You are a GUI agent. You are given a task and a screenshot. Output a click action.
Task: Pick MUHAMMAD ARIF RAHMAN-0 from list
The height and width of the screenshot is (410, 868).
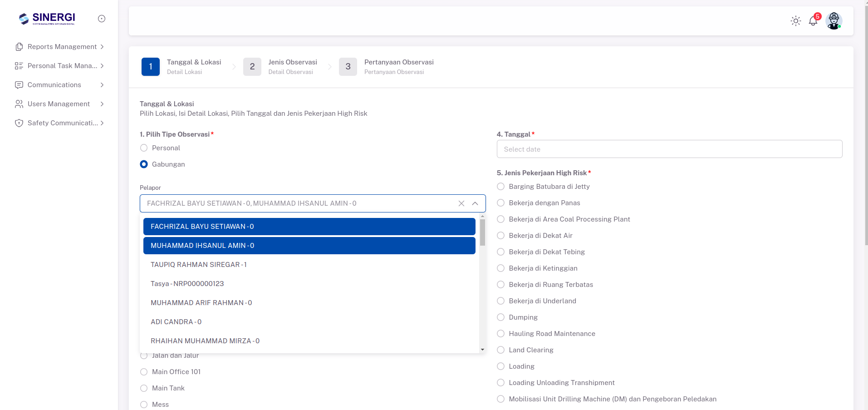pos(309,303)
